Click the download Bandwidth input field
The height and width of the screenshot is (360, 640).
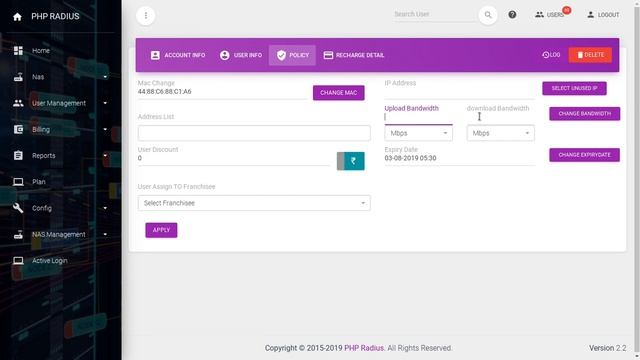click(x=500, y=117)
